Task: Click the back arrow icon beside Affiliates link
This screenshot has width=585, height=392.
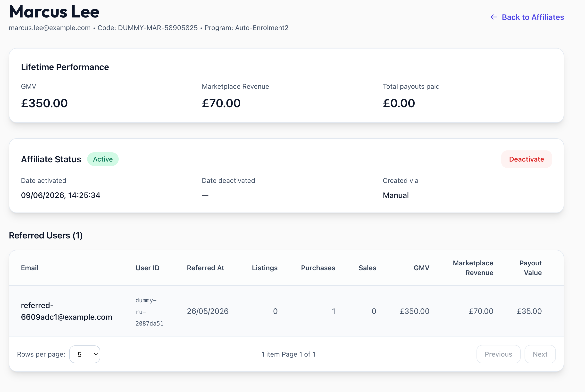Action: click(494, 17)
